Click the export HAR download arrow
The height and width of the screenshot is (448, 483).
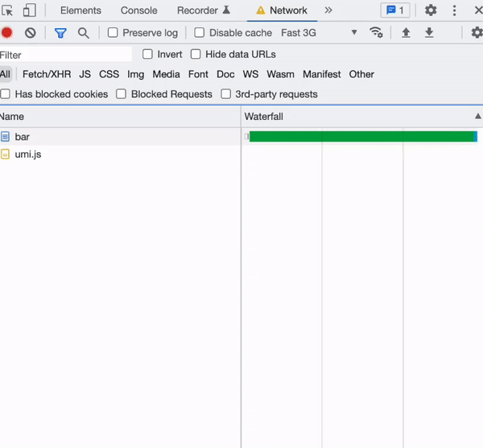429,32
